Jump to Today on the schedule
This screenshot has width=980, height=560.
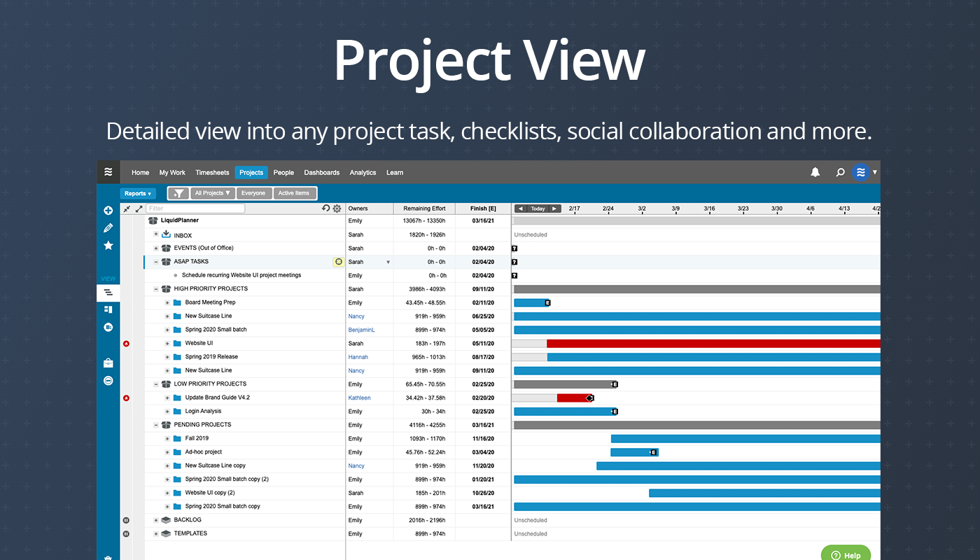tap(538, 209)
